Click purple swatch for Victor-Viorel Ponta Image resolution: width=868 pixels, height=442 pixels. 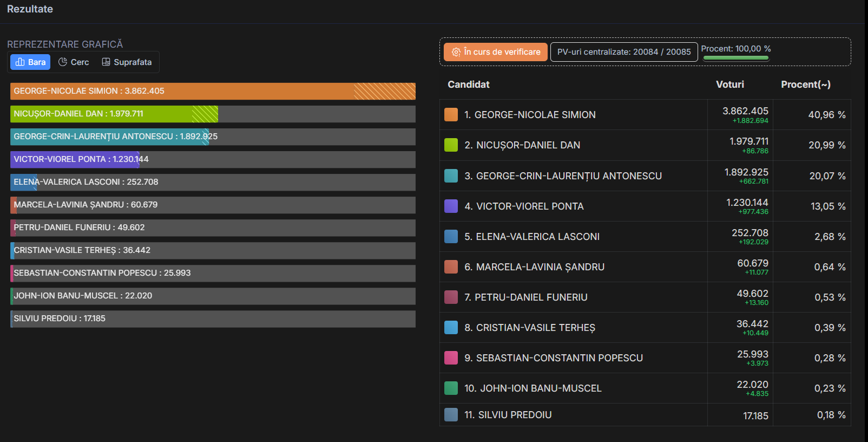451,206
